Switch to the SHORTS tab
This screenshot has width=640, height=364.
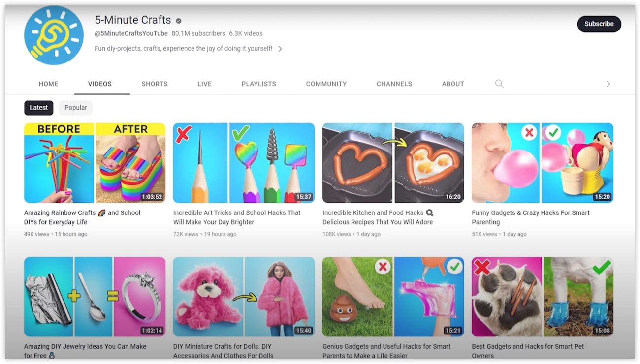coord(155,84)
